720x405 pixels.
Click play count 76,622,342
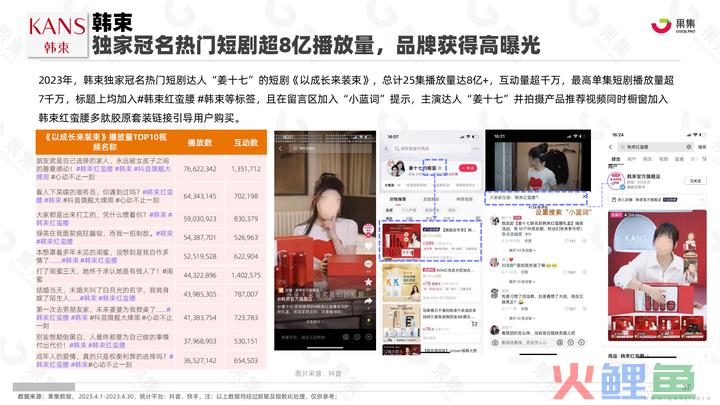point(200,169)
